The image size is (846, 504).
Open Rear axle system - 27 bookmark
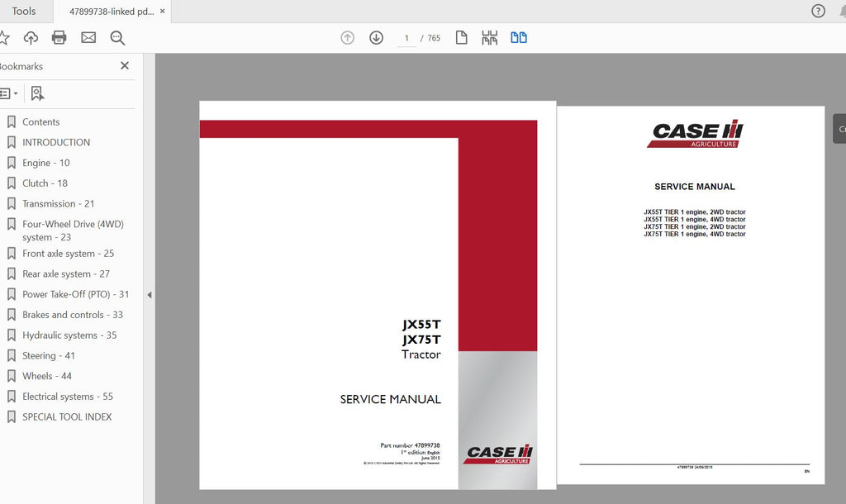(x=66, y=274)
